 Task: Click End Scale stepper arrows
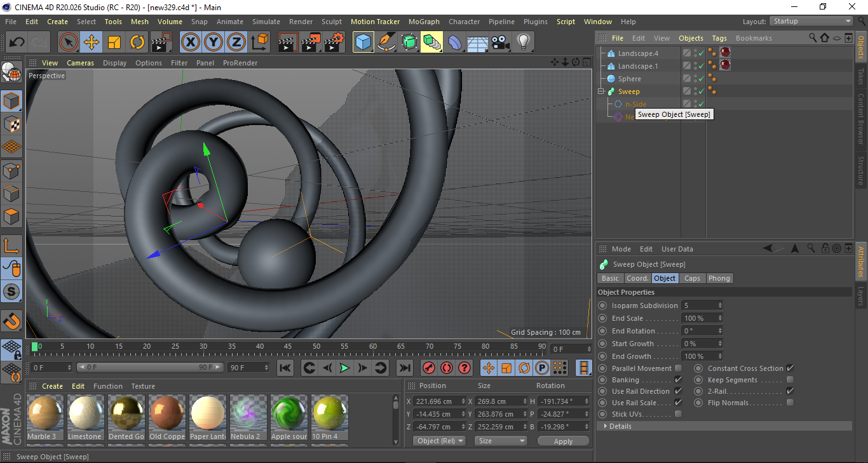720,318
